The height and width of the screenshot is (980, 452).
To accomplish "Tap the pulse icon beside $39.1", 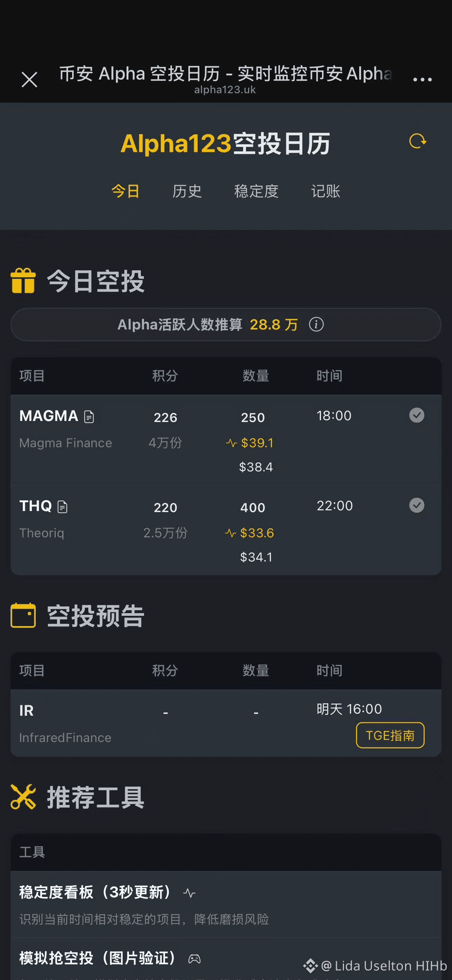I will click(x=231, y=443).
